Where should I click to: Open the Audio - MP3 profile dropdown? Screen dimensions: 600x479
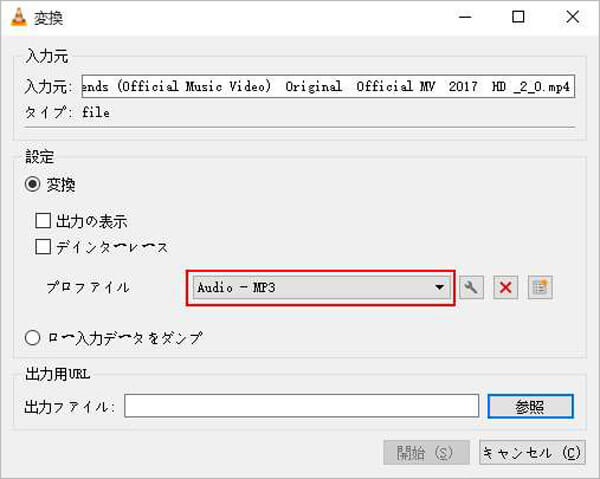click(x=321, y=287)
